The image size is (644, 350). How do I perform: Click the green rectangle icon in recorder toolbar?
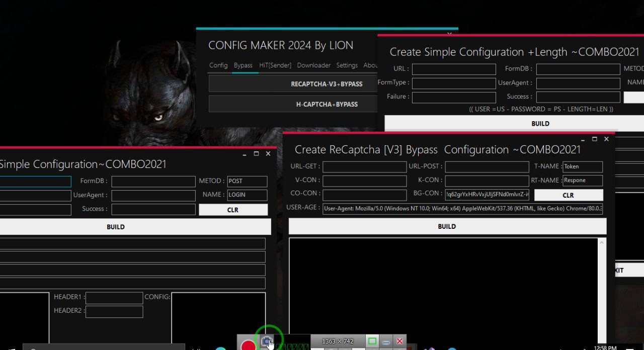pyautogui.click(x=372, y=341)
